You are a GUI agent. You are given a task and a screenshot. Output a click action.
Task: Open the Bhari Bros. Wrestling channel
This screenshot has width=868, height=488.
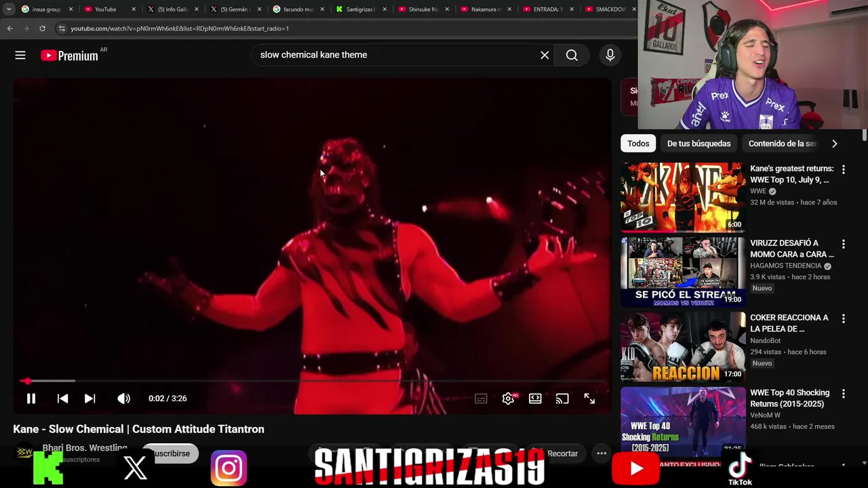pyautogui.click(x=84, y=448)
